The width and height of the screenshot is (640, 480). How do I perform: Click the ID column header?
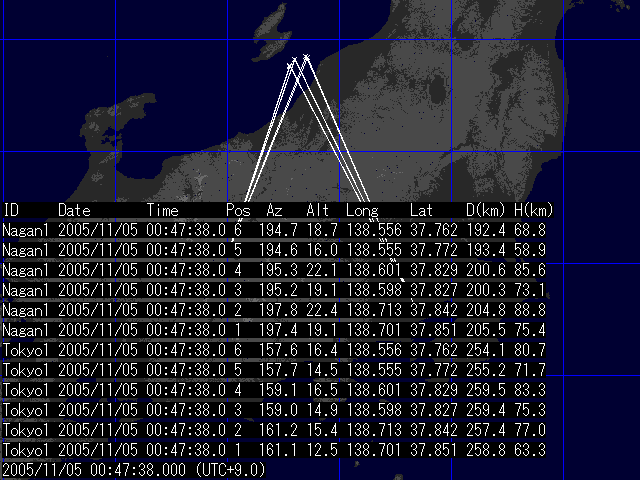click(x=11, y=210)
